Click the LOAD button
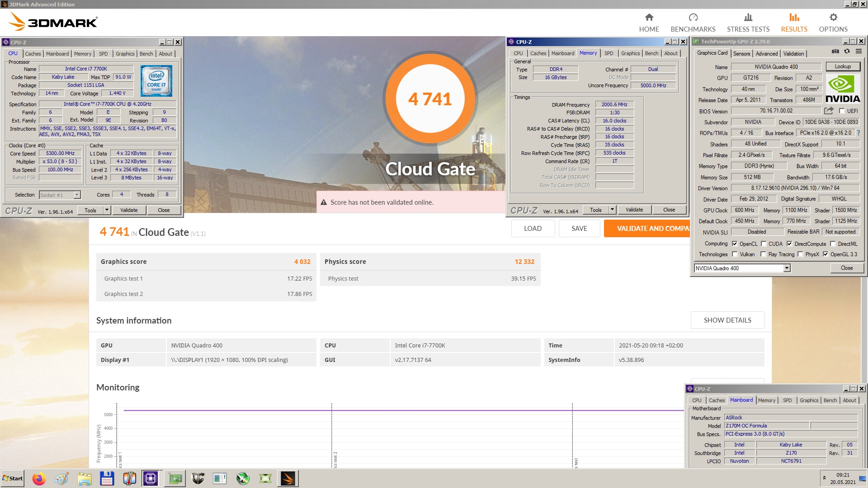Viewport: 868px width, 488px height. (533, 229)
